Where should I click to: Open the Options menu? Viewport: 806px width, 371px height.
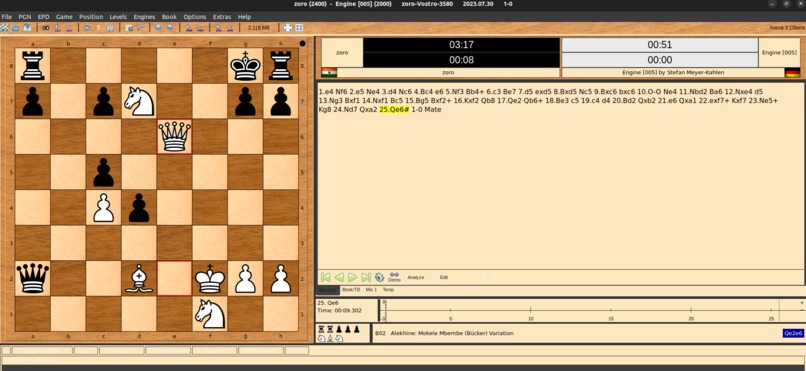click(x=195, y=17)
